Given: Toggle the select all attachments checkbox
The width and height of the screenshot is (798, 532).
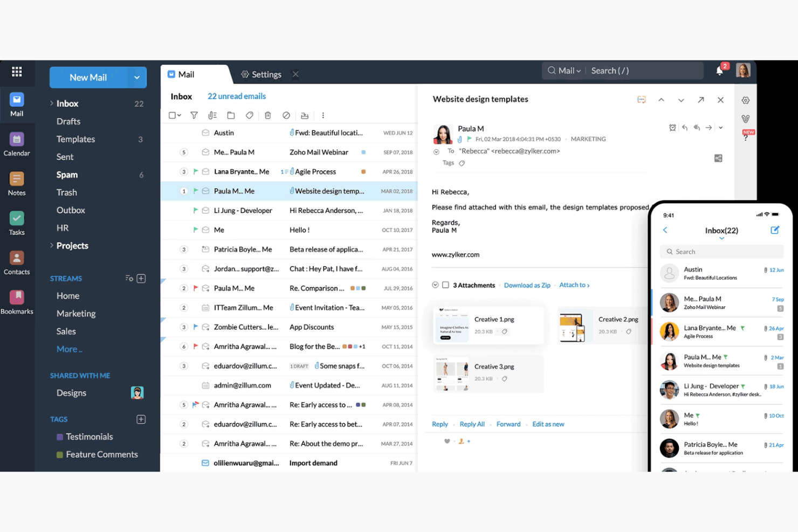Looking at the screenshot, I should (445, 285).
